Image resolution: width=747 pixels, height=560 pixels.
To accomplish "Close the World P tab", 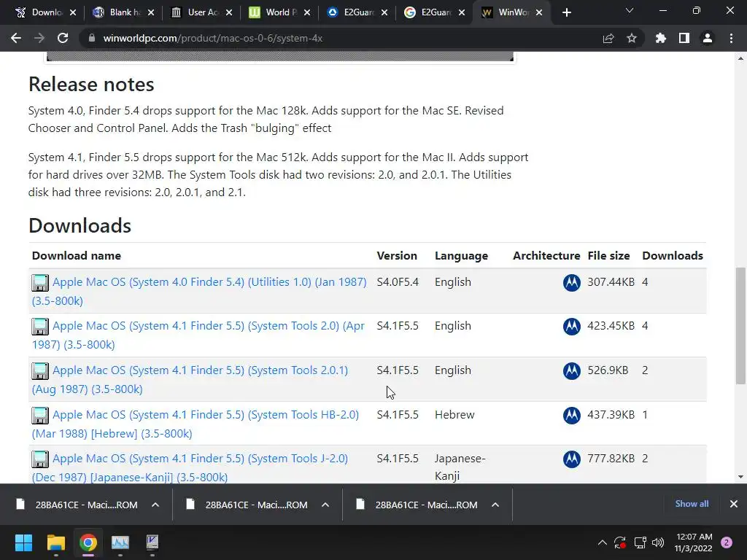I will (307, 12).
